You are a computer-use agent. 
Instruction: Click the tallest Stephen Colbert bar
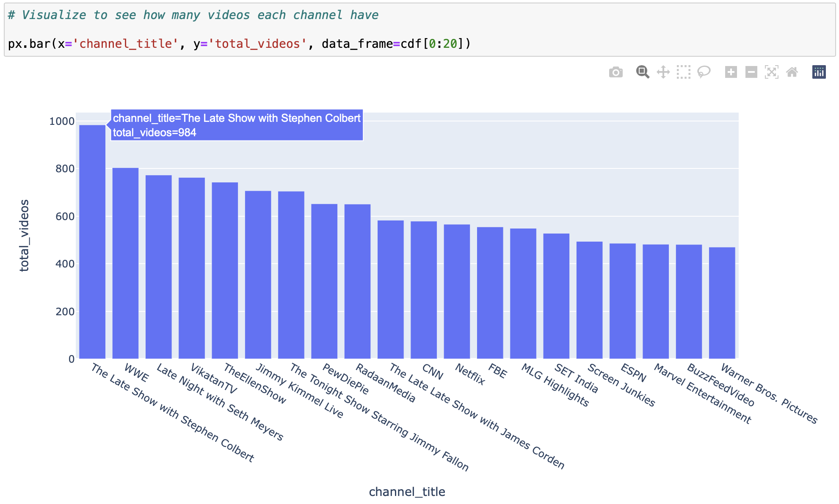[92, 242]
